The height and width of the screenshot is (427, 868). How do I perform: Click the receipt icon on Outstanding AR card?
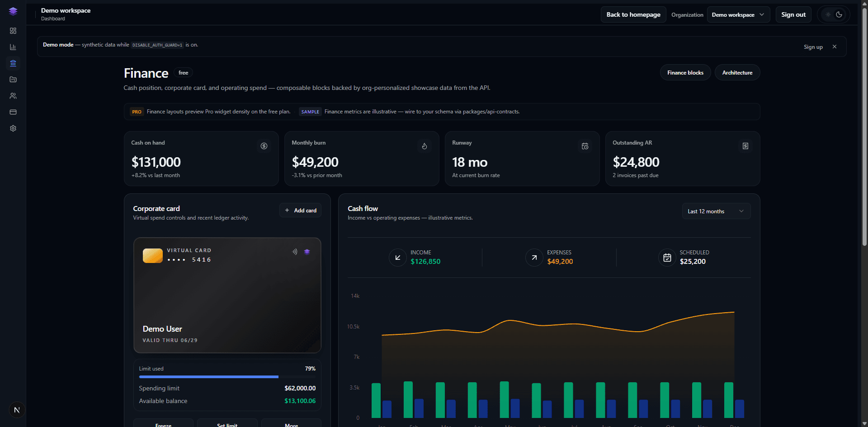click(x=745, y=146)
